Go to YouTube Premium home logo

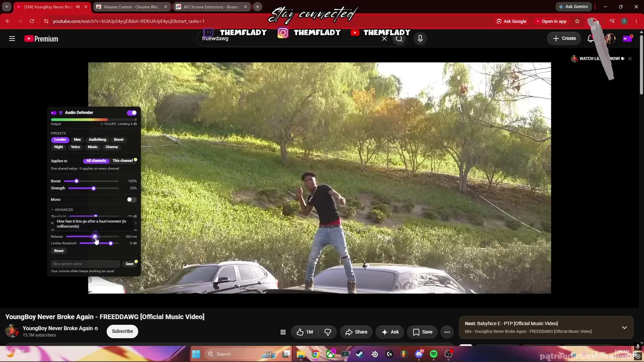(41, 39)
